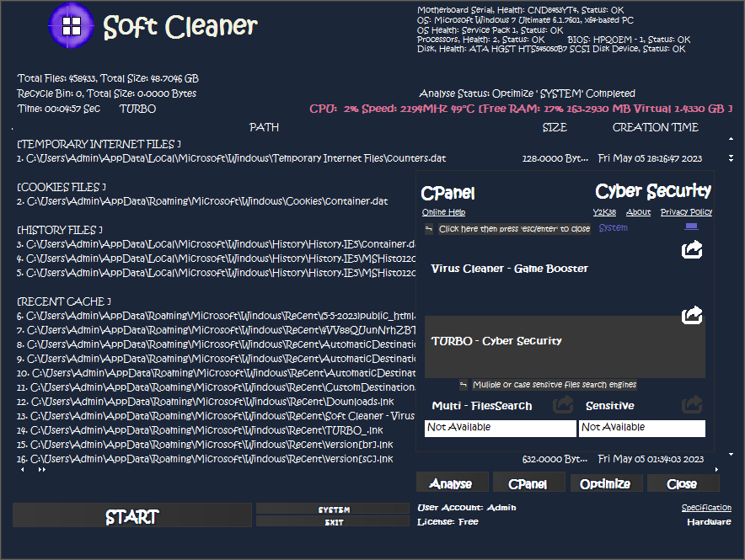Click the 632.0000 Byt... size cell
Screen dimensions: 745x560
pos(555,460)
